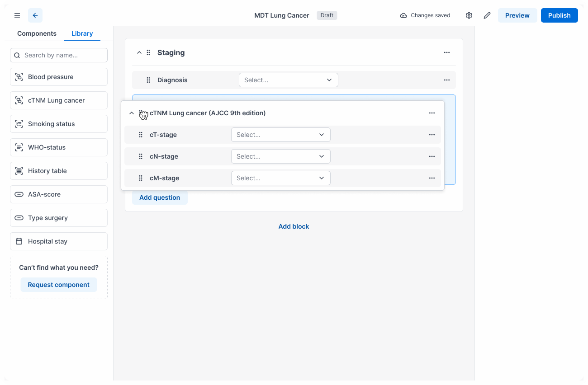Open cM-stage more options menu
Image resolution: width=588 pixels, height=385 pixels.
point(432,178)
